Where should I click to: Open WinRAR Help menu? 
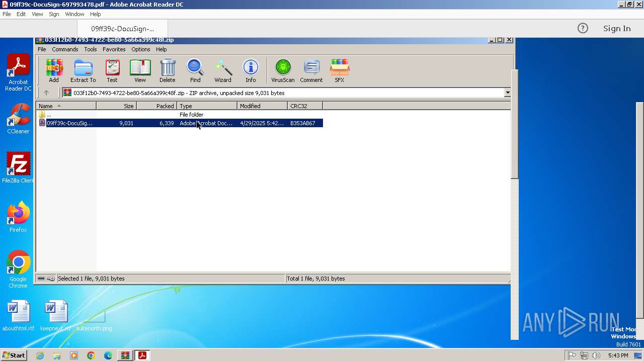tap(162, 49)
